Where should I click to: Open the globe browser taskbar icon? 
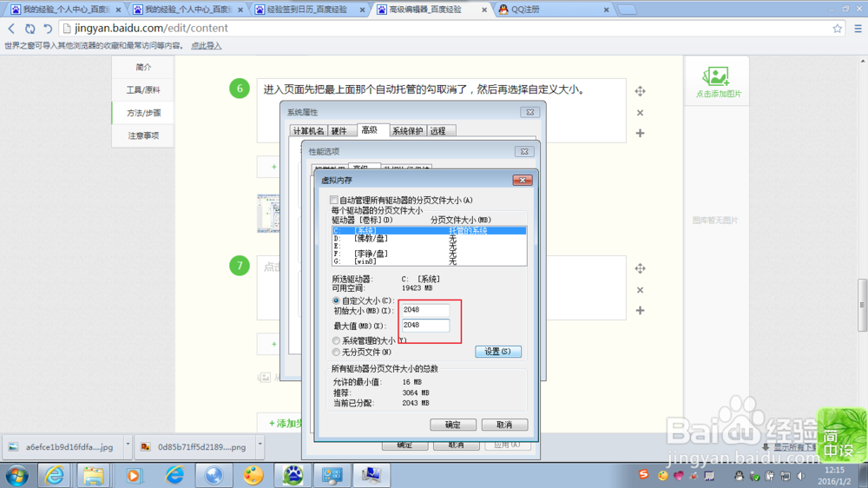[x=214, y=475]
